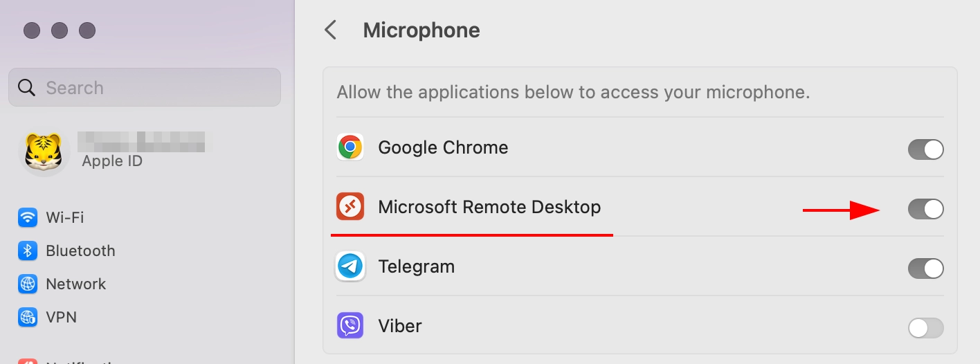Select the VPN sidebar item
This screenshot has height=364, width=980.
pos(61,317)
